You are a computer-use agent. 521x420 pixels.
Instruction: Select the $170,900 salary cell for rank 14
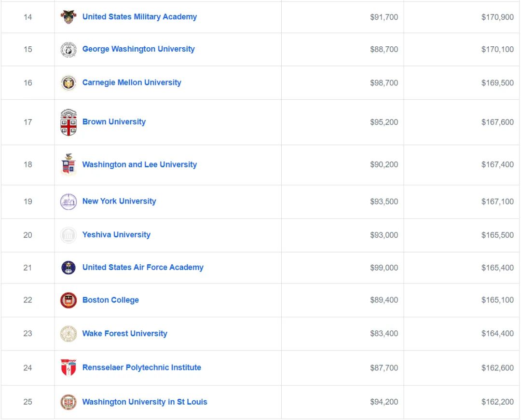point(462,17)
